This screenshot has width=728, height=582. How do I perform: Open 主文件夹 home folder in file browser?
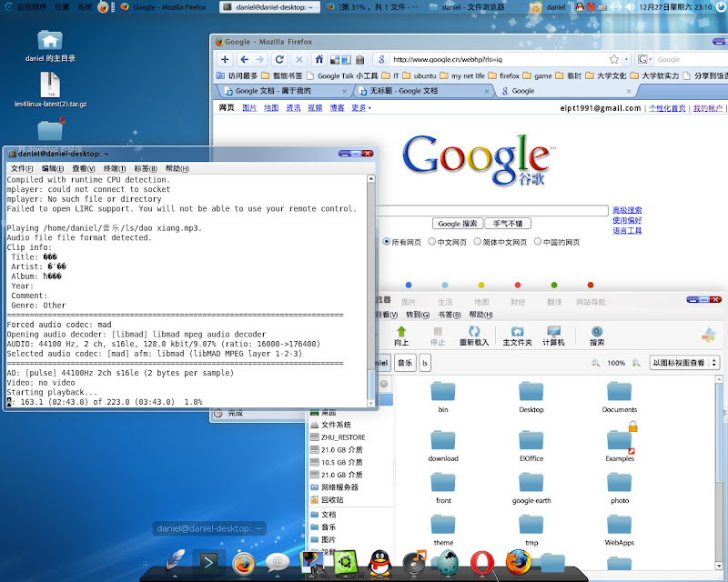click(x=517, y=336)
